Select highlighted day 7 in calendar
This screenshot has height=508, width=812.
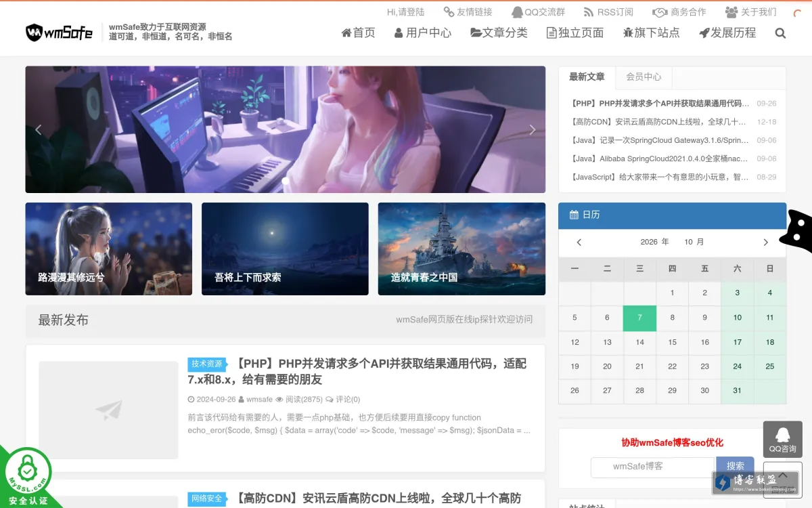[x=639, y=318]
